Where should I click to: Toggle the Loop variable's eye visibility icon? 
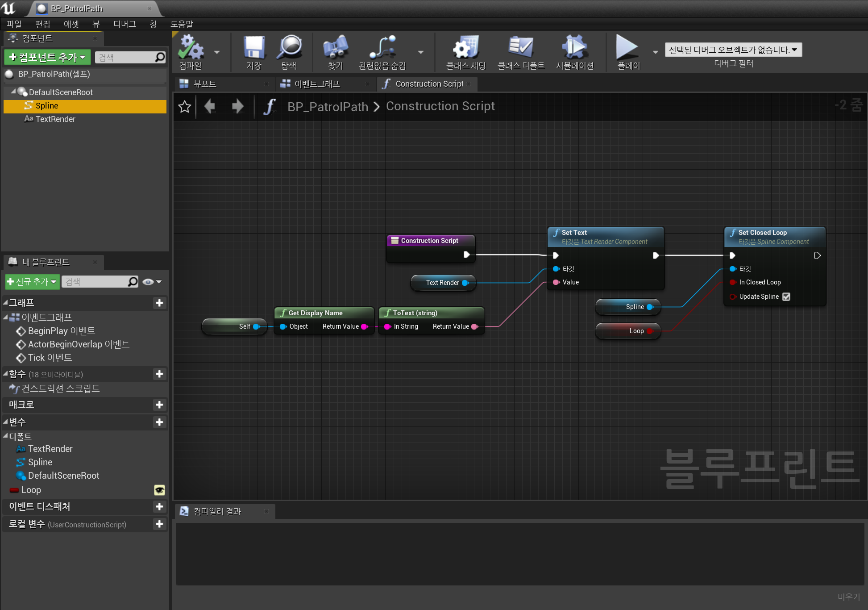(x=159, y=490)
